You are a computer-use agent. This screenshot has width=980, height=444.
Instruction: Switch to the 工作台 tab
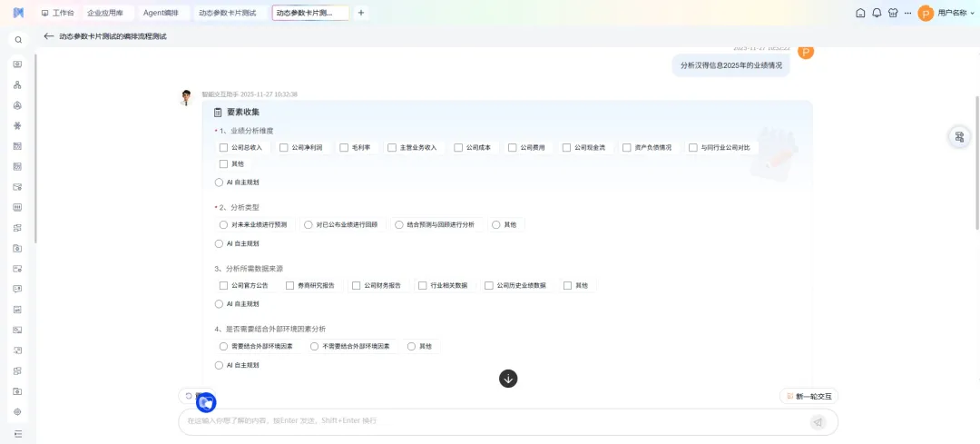(57, 13)
